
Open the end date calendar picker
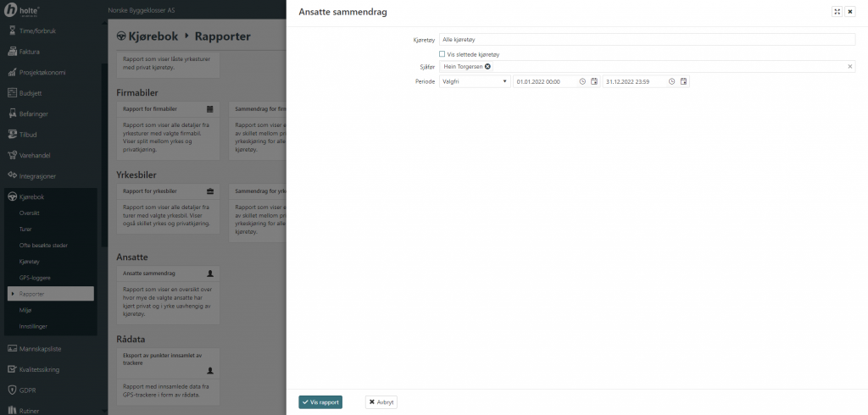click(683, 81)
